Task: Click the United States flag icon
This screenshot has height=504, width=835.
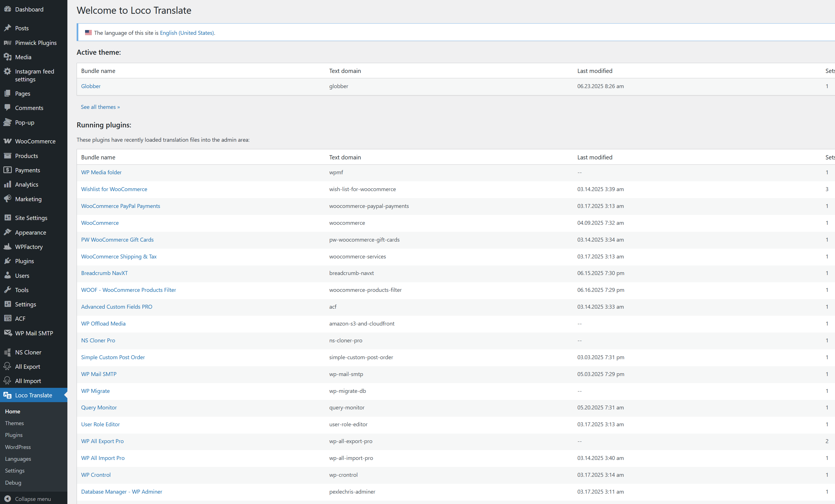Action: (88, 33)
